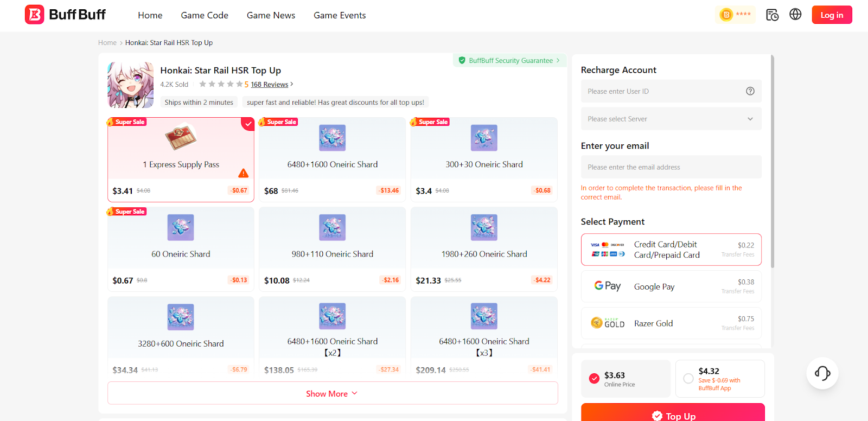The image size is (868, 421).
Task: Open the customer support headset icon
Action: click(x=822, y=373)
